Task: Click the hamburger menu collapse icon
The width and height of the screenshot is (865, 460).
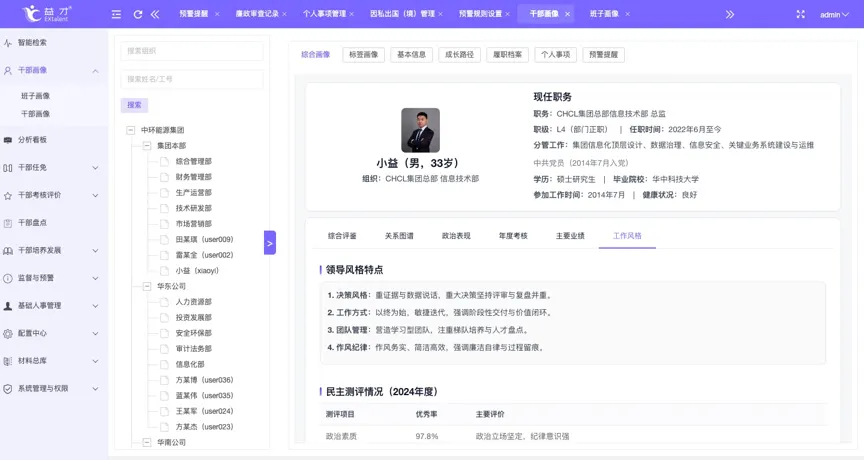Action: (x=116, y=14)
